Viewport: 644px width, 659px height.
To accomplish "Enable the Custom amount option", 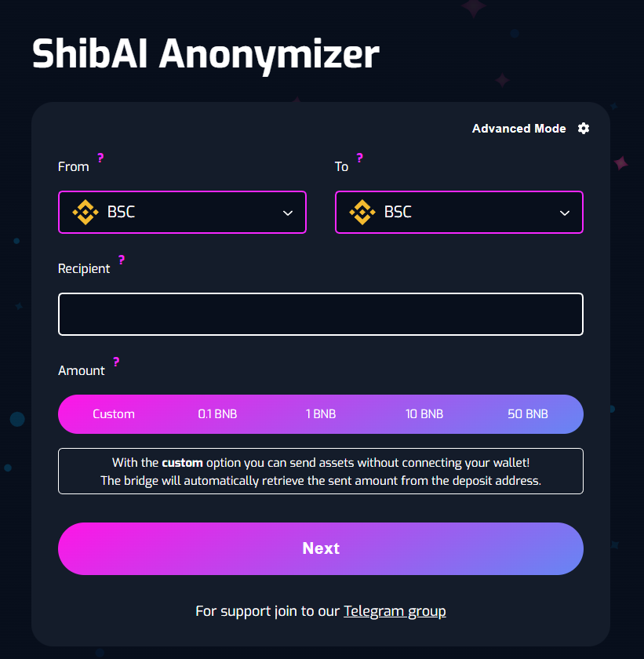I will [114, 413].
